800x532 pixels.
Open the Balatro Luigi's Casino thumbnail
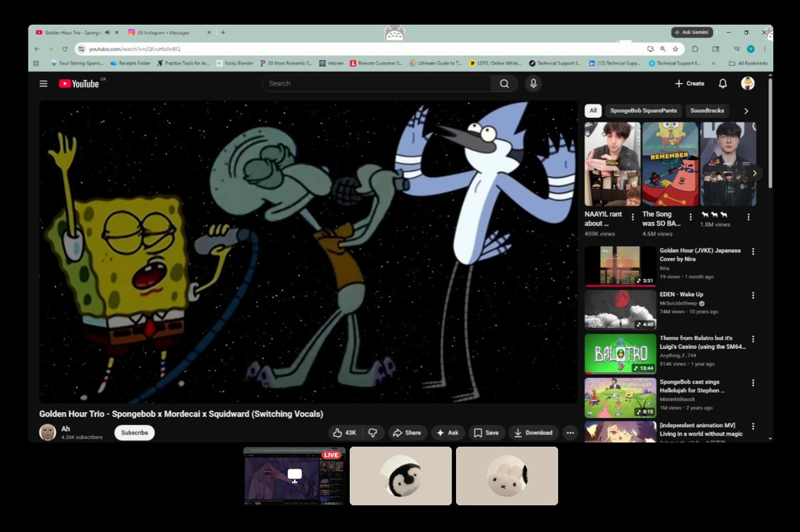pos(621,353)
